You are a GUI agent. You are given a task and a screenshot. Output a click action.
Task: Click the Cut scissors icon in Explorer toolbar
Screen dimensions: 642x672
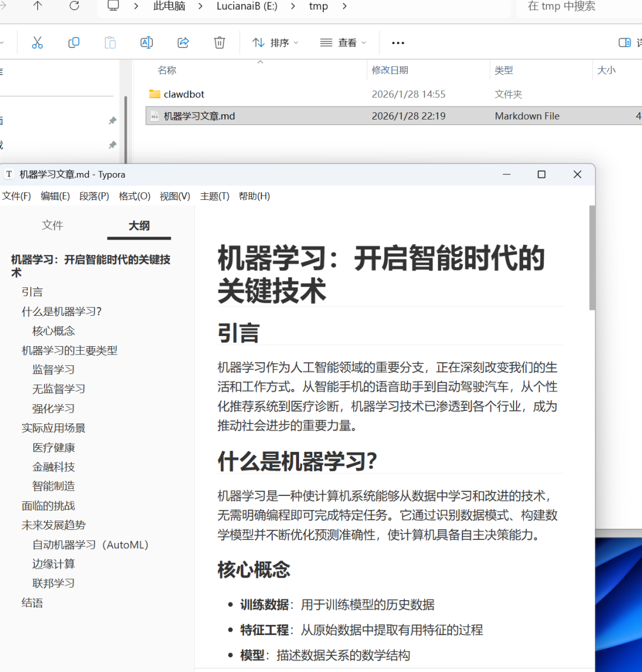(37, 42)
